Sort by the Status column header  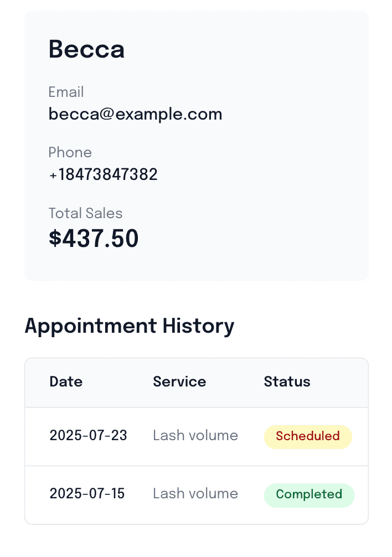[x=287, y=381]
